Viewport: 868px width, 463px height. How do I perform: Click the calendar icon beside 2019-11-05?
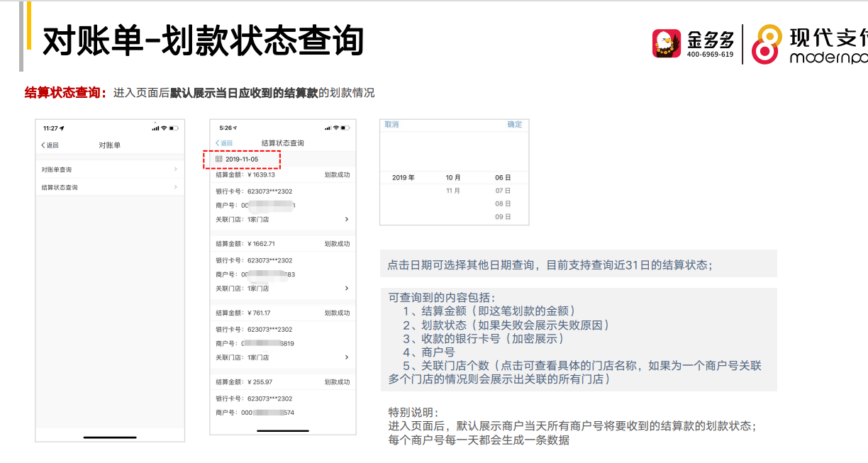point(219,160)
